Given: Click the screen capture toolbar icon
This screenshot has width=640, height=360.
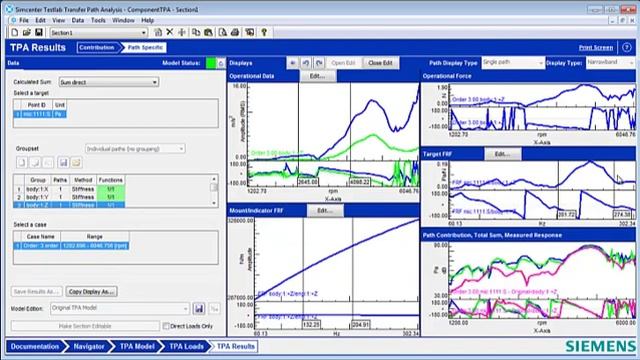Looking at the screenshot, I should [x=249, y=32].
